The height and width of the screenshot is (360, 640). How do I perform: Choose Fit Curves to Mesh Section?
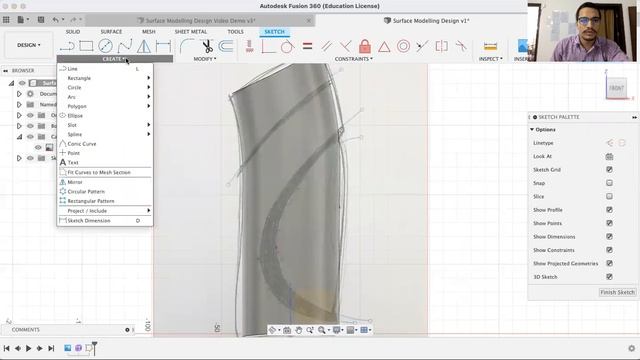(x=105, y=172)
